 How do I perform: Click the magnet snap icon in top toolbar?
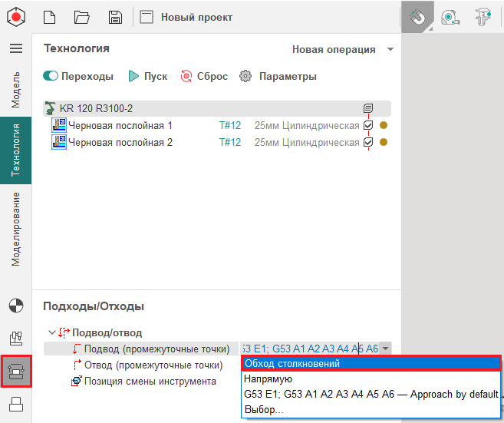pos(417,17)
